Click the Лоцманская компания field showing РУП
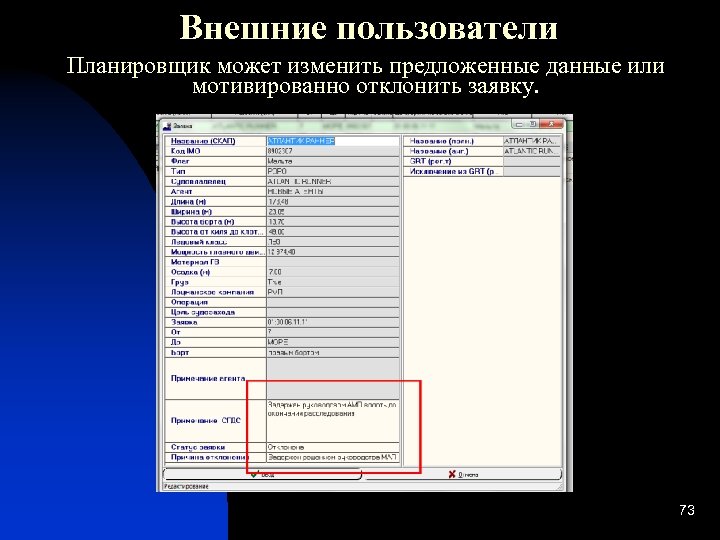 [x=333, y=292]
